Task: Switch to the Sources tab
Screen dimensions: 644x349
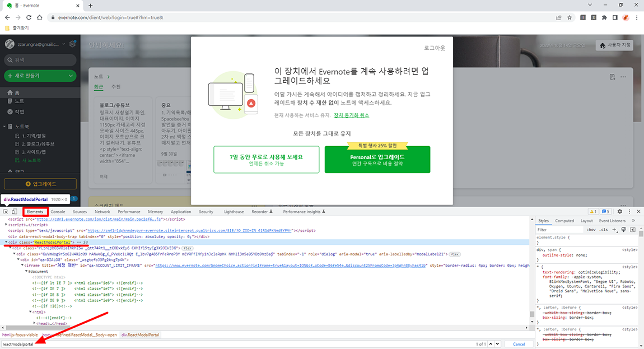Action: point(80,212)
